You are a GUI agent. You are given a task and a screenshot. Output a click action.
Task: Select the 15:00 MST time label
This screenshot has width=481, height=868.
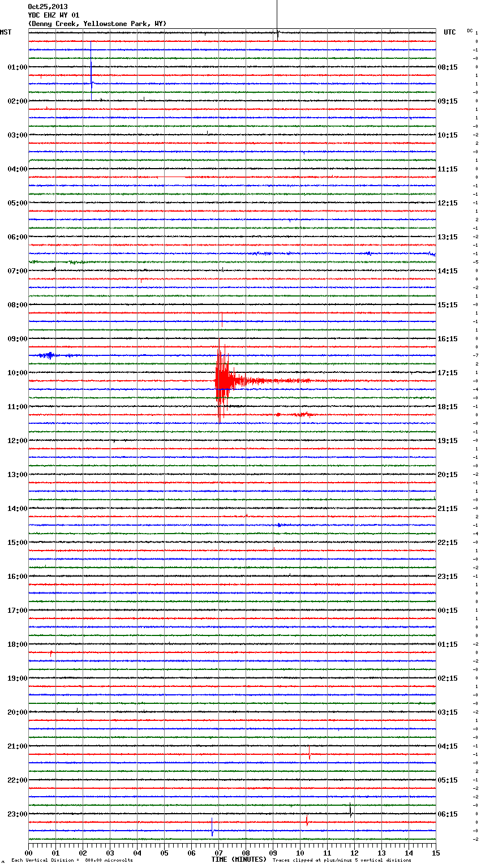pyautogui.click(x=18, y=543)
